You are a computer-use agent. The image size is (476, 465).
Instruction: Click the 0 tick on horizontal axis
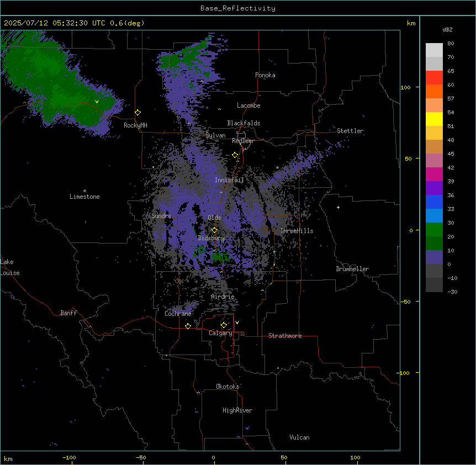click(213, 457)
